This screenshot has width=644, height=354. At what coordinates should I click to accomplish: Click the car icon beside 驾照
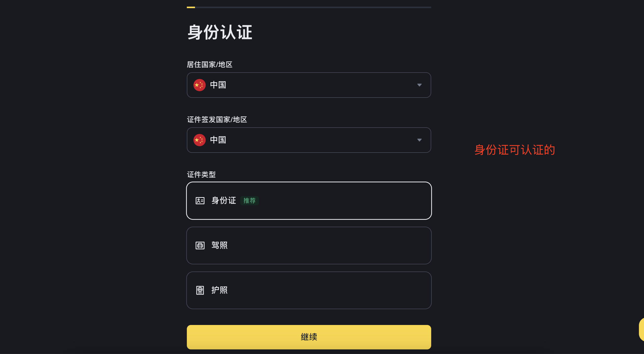[200, 246]
